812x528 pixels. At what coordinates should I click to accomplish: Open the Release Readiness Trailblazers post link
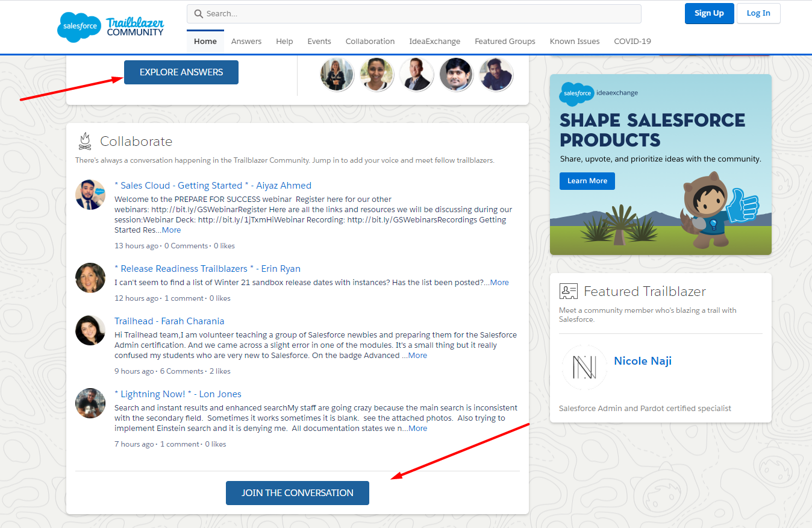[207, 269]
